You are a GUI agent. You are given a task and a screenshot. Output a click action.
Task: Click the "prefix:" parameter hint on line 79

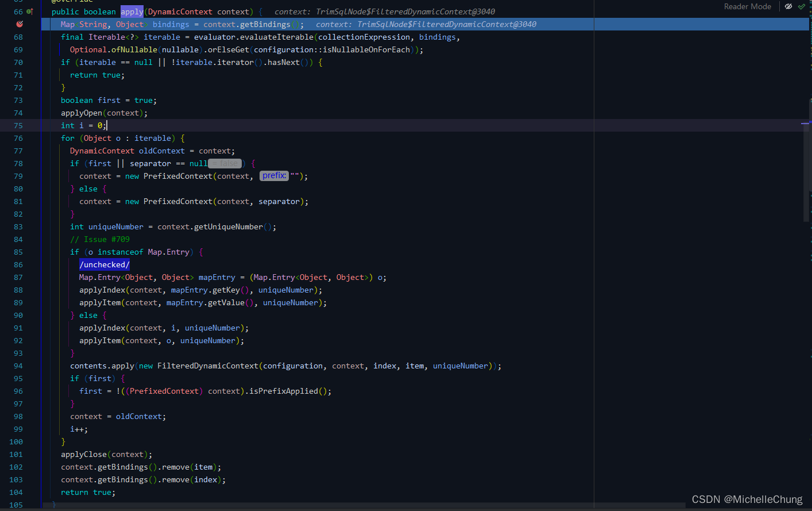click(x=274, y=176)
